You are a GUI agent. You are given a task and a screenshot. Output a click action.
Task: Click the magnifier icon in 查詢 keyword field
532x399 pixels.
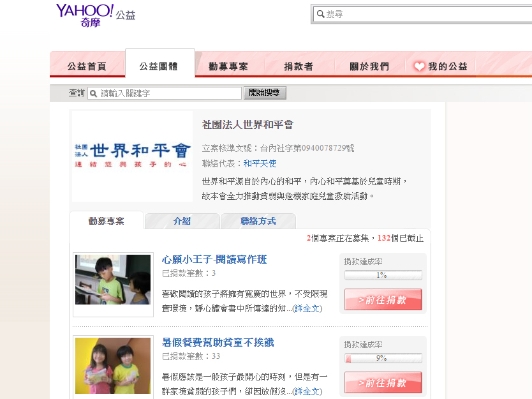pyautogui.click(x=94, y=93)
